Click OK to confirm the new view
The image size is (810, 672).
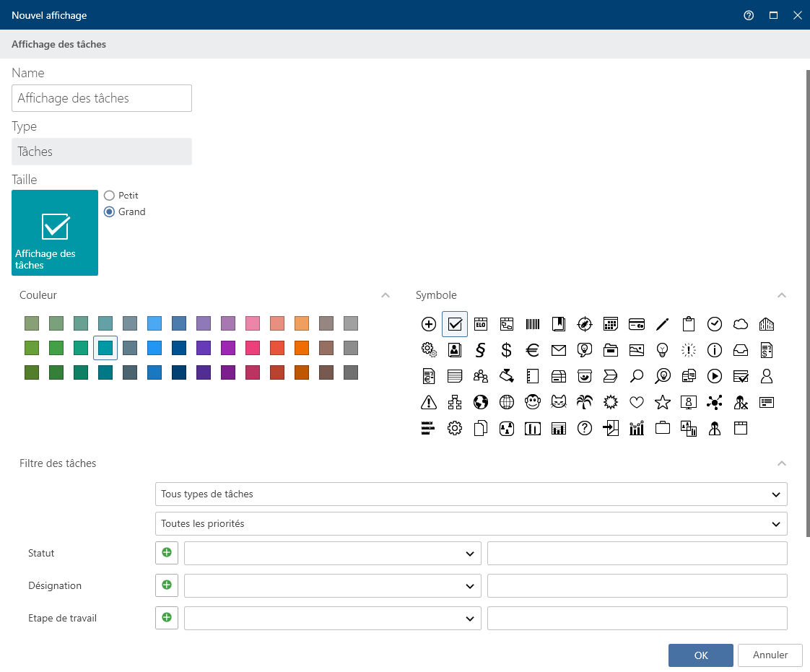700,655
